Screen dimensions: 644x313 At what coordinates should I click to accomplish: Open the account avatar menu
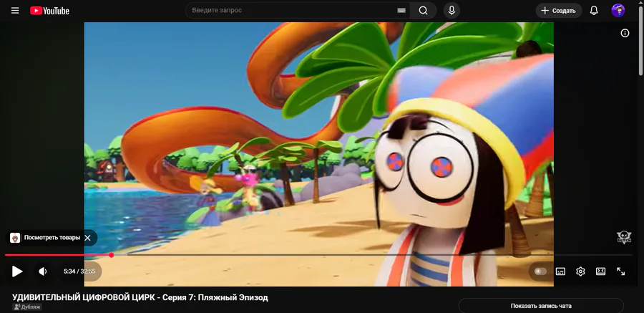tap(618, 11)
